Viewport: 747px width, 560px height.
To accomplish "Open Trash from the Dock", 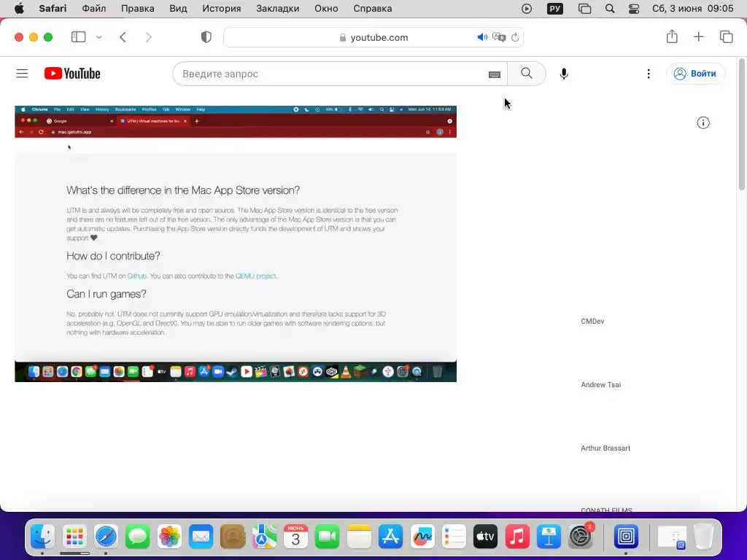I will 704,537.
